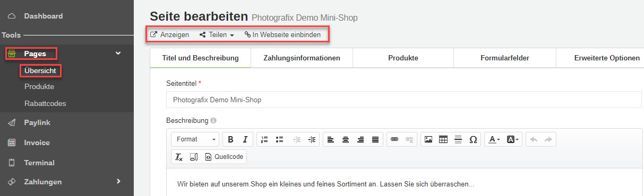The height and width of the screenshot is (196, 644).
Task: Redo the last edit
Action: pos(548,139)
